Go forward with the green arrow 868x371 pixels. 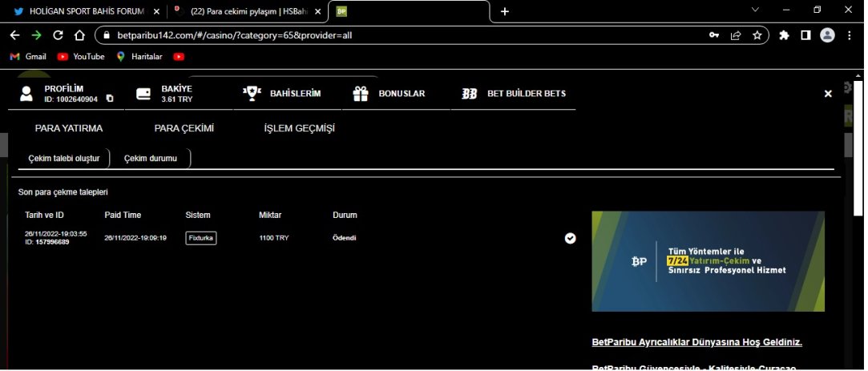point(37,35)
